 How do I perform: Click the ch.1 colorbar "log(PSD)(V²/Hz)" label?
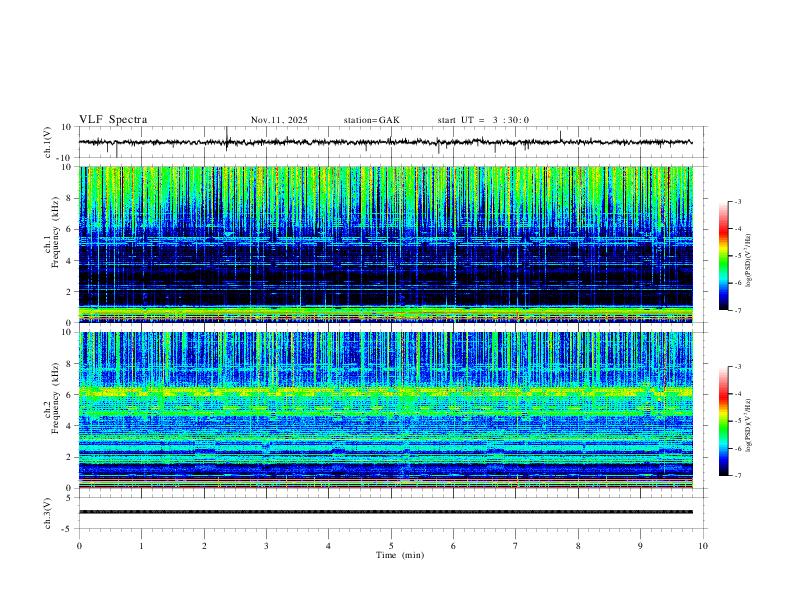(x=749, y=260)
